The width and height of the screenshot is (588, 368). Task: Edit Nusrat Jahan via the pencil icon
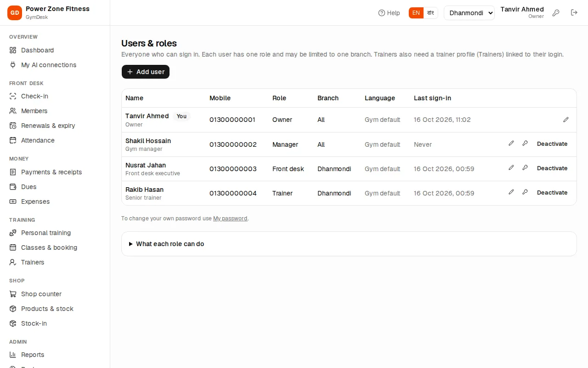coord(511,168)
